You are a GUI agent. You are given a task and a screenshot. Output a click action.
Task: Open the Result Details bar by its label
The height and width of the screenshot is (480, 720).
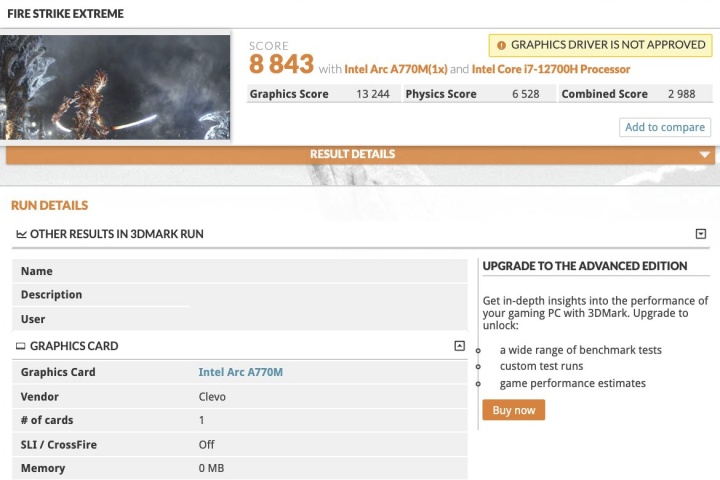352,154
